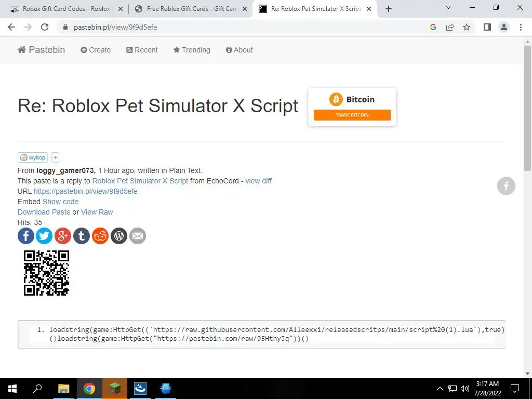Click the page vertical scrollbar thumb
The height and width of the screenshot is (399, 532).
coord(527,107)
